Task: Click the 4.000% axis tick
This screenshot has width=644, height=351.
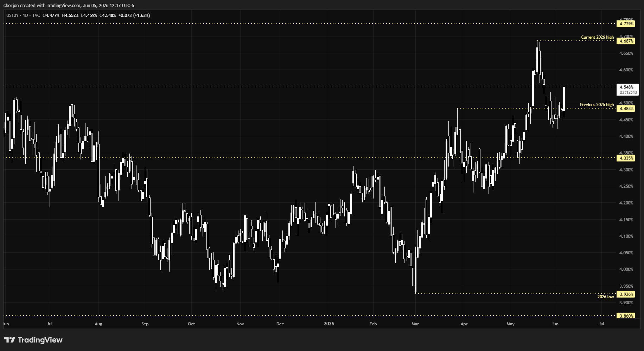Action: (626, 269)
